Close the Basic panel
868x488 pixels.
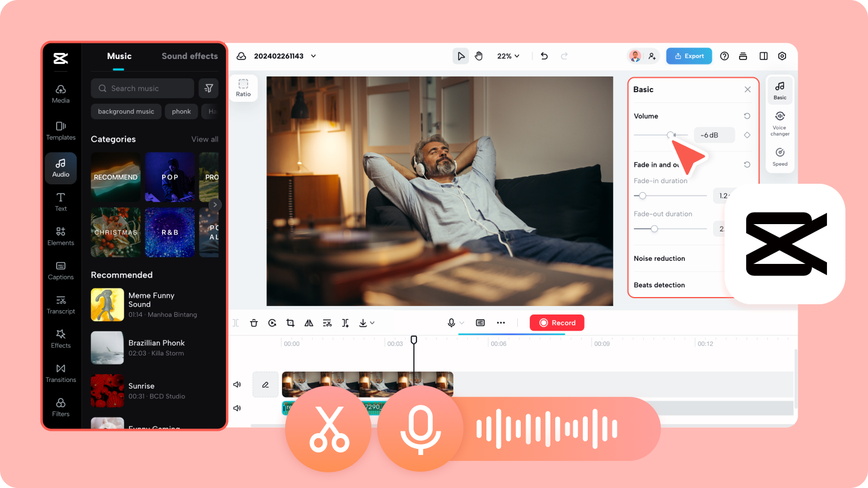(747, 90)
